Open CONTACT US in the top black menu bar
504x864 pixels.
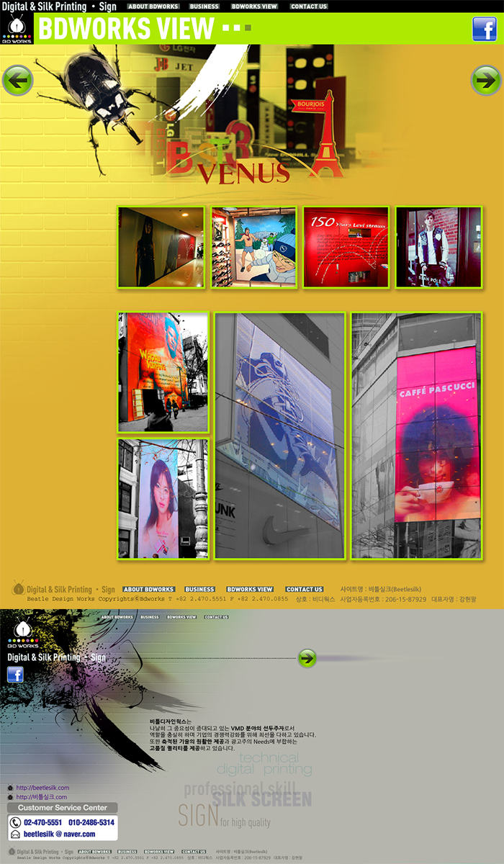(309, 6)
